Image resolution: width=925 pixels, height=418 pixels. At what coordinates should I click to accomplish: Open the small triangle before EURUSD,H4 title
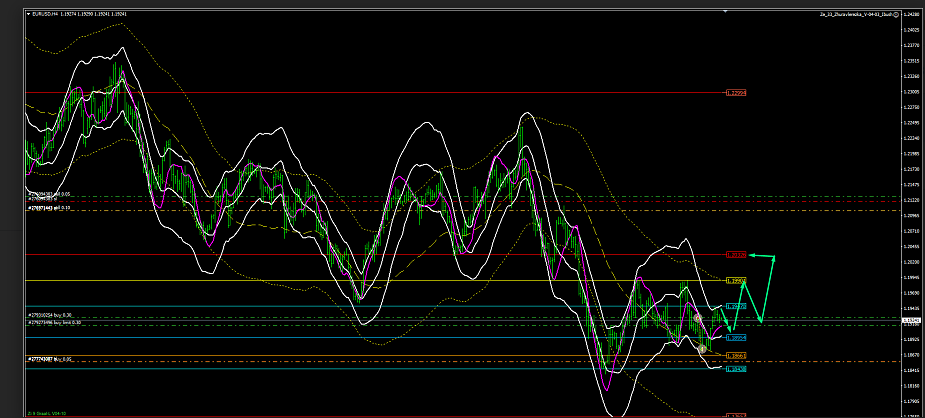click(x=28, y=14)
